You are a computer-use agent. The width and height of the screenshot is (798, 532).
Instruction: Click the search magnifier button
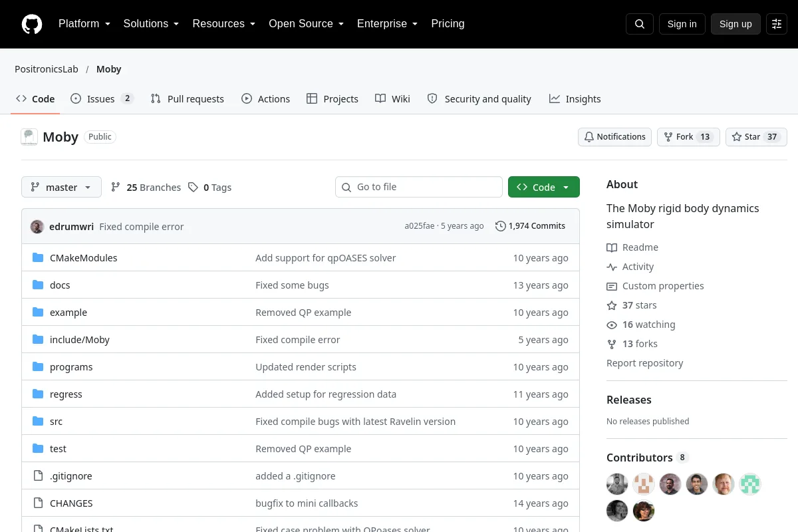640,24
